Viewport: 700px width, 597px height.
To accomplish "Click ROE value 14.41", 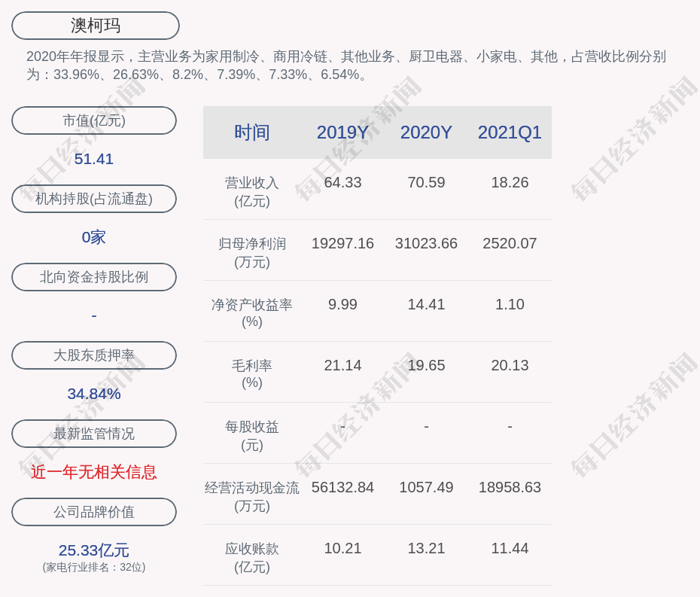I will point(426,305).
